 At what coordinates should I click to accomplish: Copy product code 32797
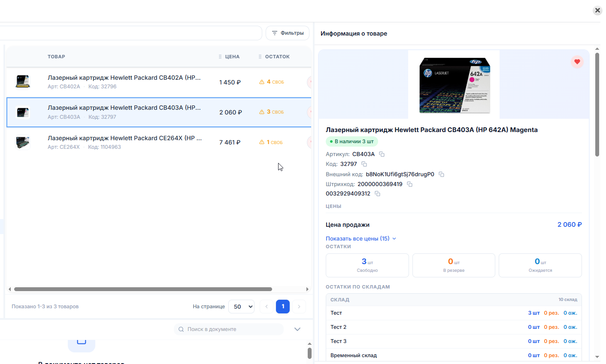(364, 164)
